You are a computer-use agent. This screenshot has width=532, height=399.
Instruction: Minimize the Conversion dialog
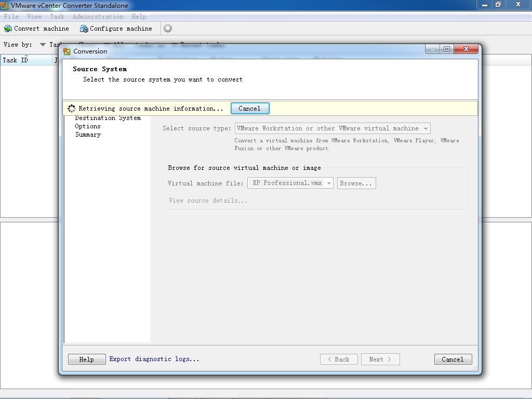[433, 49]
